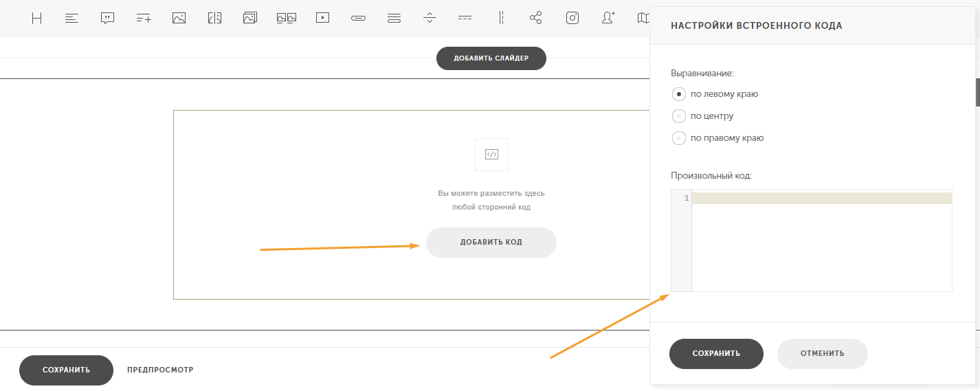
Task: Add a heading block with H icon
Action: pyautogui.click(x=37, y=19)
